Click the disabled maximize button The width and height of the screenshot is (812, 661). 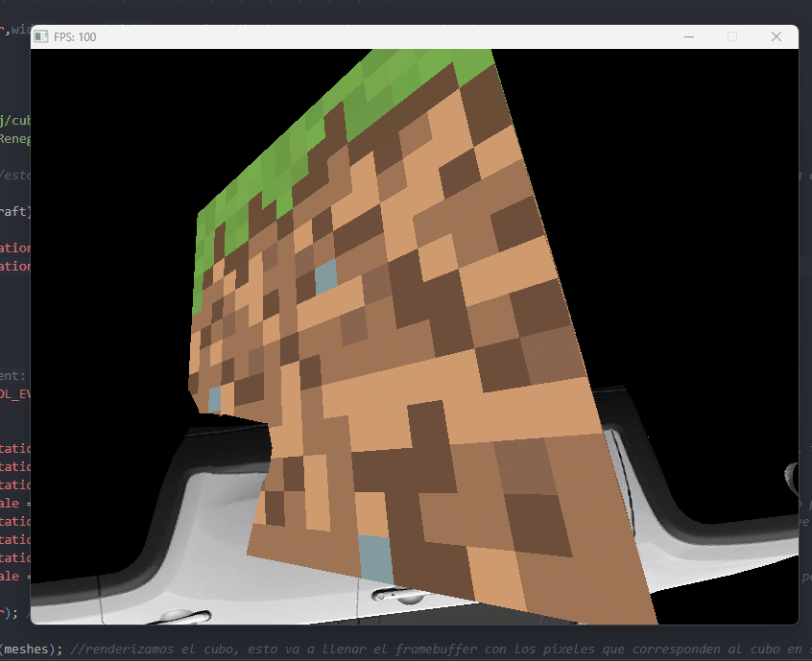tap(732, 36)
